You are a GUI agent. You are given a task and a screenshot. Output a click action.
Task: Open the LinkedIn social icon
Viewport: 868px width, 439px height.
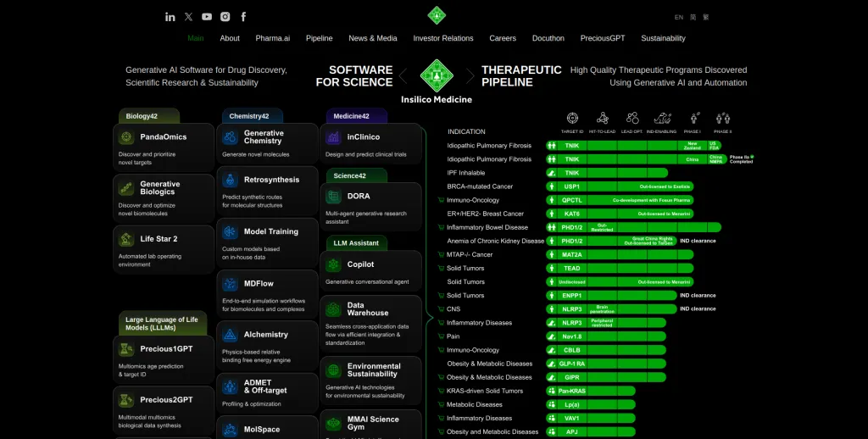pyautogui.click(x=170, y=17)
